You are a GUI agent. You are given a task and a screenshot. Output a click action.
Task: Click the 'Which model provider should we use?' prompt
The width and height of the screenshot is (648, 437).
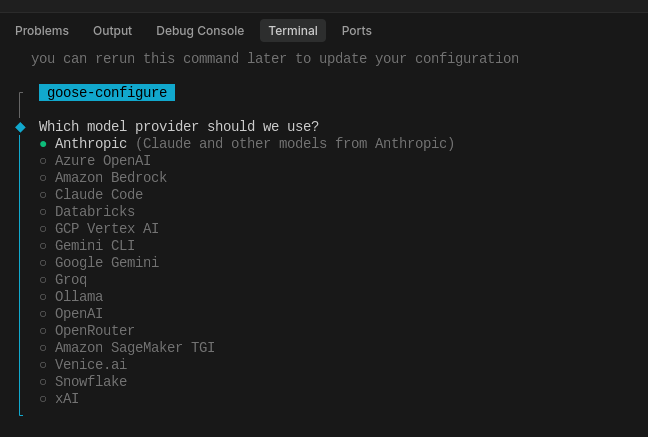click(179, 127)
